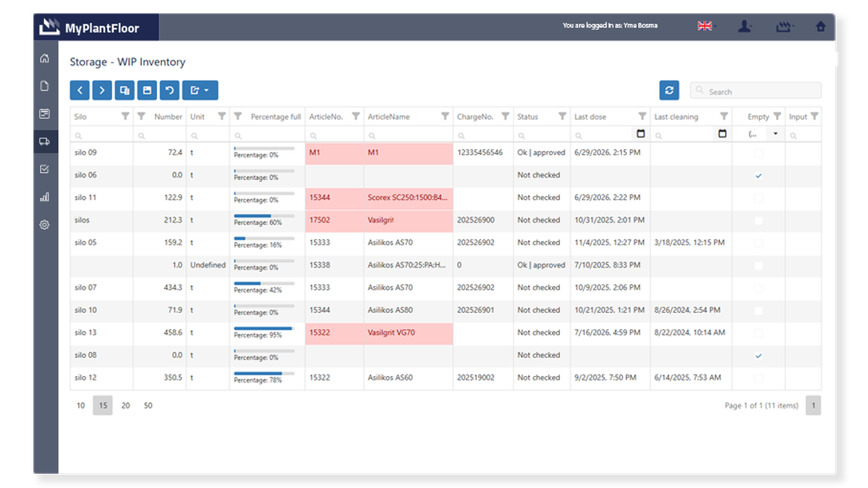Toggle Empty checkbox for silo 07
Image resolution: width=868 pixels, height=488 pixels.
758,288
